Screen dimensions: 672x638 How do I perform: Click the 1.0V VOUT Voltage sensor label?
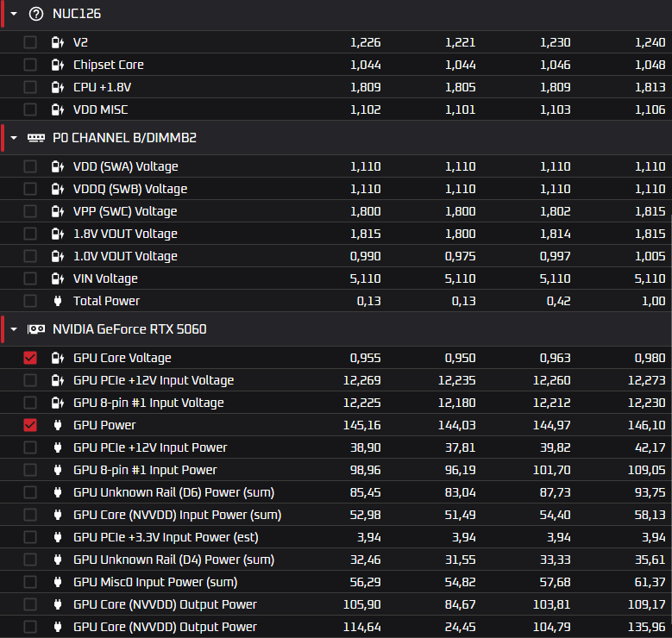[125, 256]
